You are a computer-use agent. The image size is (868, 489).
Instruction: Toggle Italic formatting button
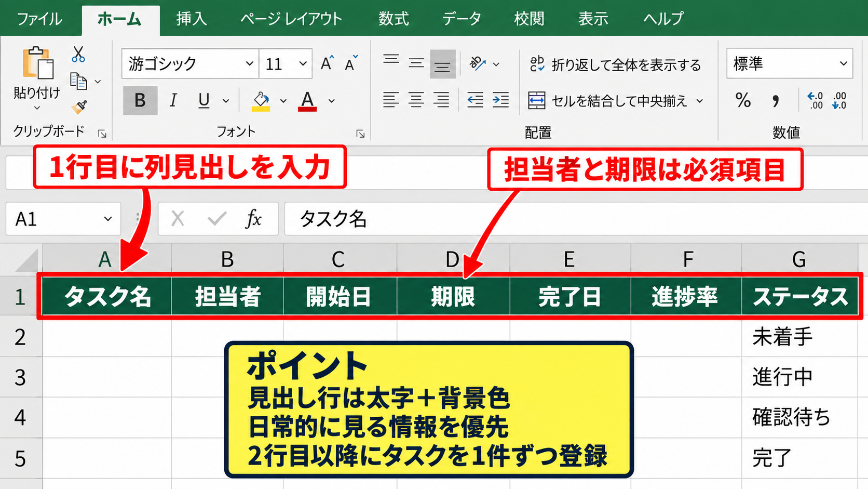pos(173,100)
